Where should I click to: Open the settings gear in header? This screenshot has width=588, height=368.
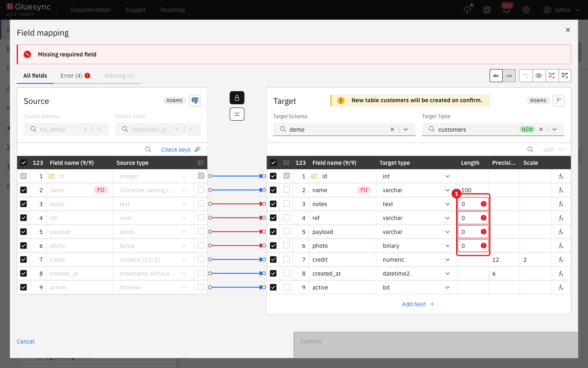[526, 10]
